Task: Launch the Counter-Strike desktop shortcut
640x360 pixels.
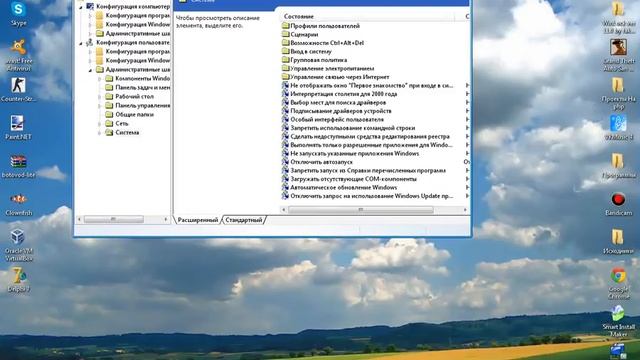Action: (18, 89)
